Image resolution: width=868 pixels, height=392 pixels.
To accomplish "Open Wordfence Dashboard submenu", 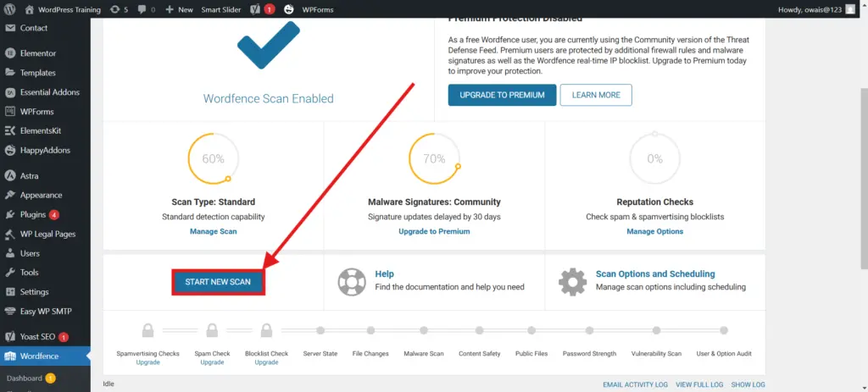I will pyautogui.click(x=25, y=378).
